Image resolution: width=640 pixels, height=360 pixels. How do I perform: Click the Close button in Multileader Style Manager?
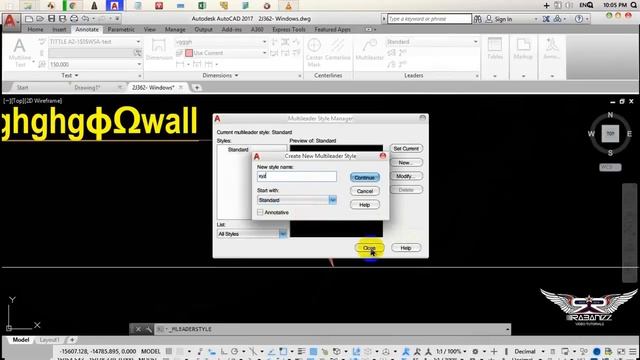pos(369,248)
